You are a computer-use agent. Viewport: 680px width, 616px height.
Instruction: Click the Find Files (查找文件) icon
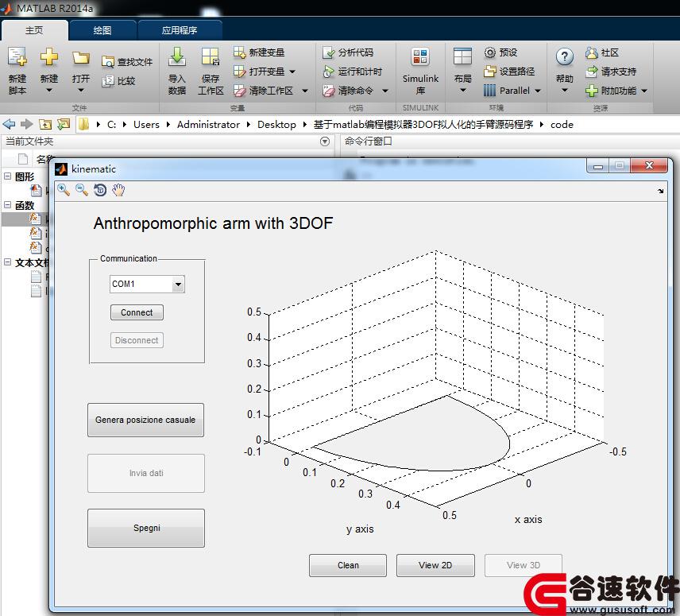pos(107,63)
